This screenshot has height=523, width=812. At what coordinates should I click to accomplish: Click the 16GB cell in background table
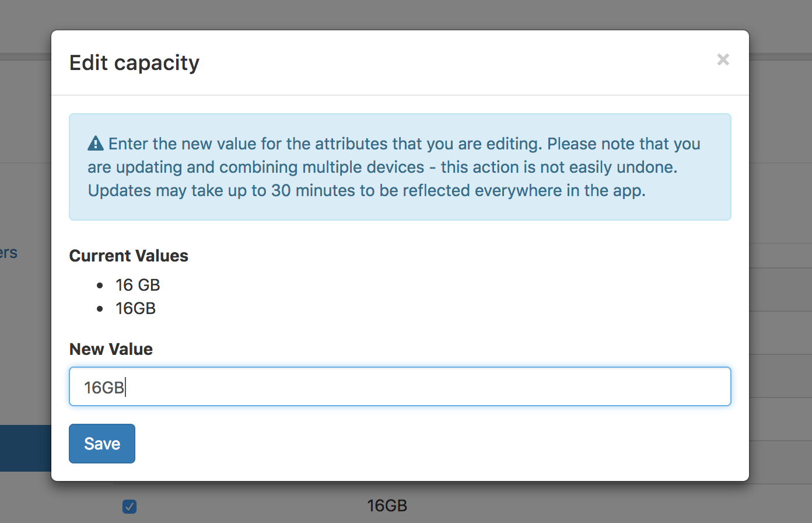coord(387,505)
